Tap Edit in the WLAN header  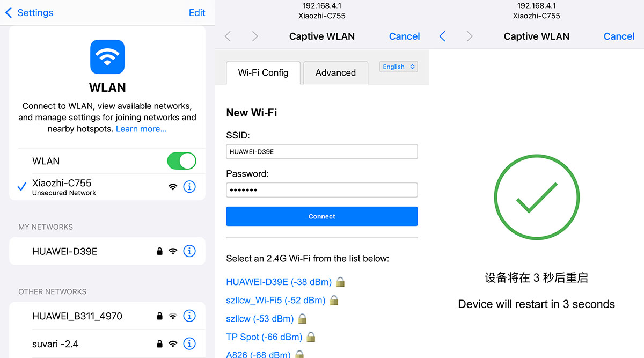(197, 13)
